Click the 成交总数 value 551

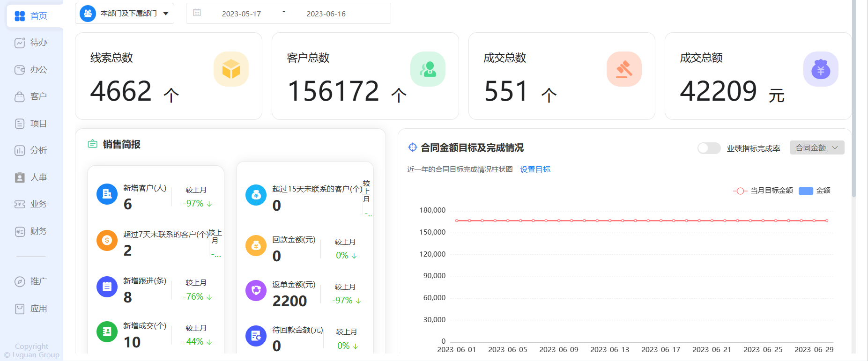506,91
